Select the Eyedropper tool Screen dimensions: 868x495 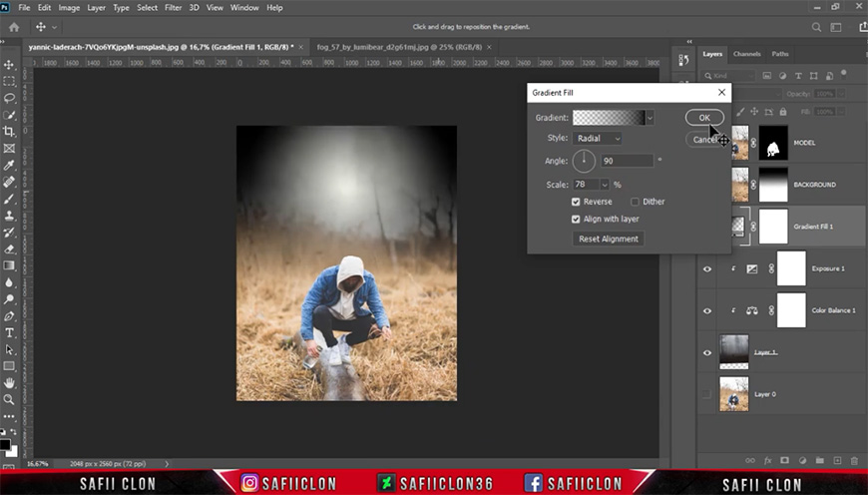[x=9, y=165]
